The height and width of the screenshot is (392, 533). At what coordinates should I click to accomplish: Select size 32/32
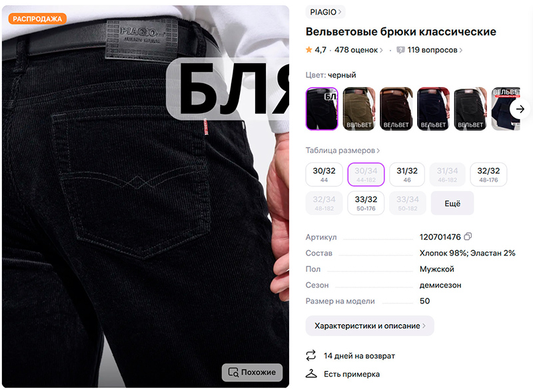click(x=488, y=174)
